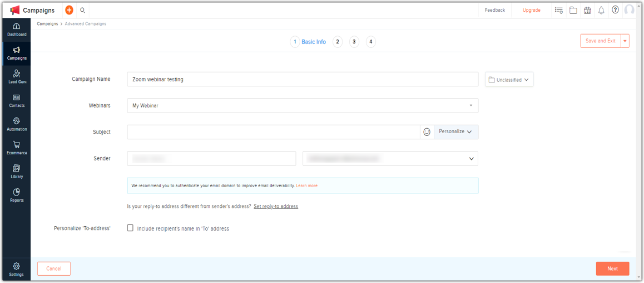The image size is (644, 283).
Task: Open the search magnifier icon
Action: pyautogui.click(x=82, y=10)
